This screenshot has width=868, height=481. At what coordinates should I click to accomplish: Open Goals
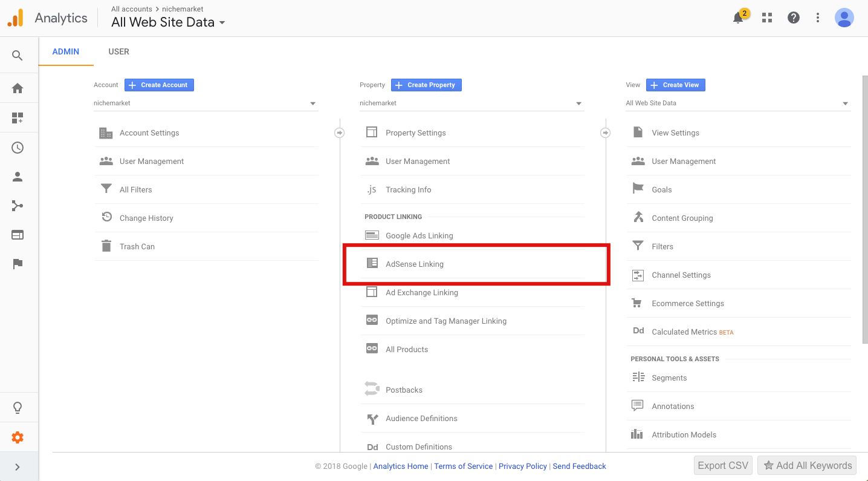click(x=738, y=189)
